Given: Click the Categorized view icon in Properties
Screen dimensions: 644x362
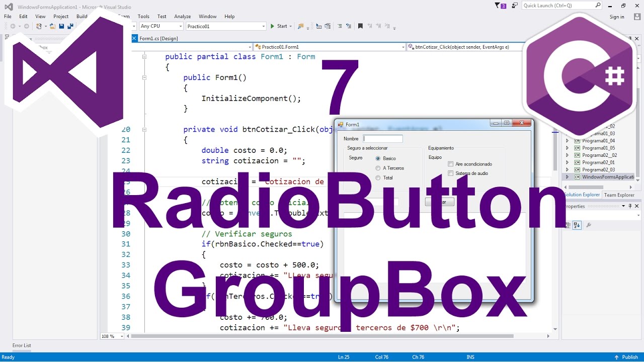Looking at the screenshot, I should pyautogui.click(x=568, y=225).
